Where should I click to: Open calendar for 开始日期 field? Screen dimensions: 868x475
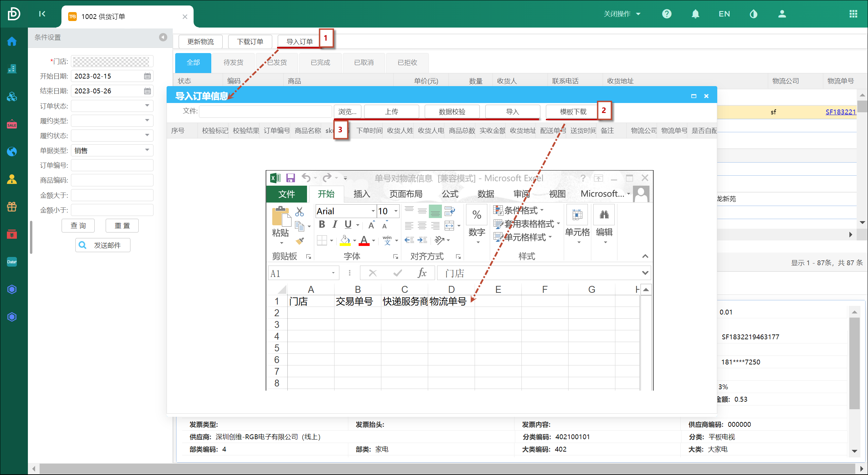[x=147, y=76]
